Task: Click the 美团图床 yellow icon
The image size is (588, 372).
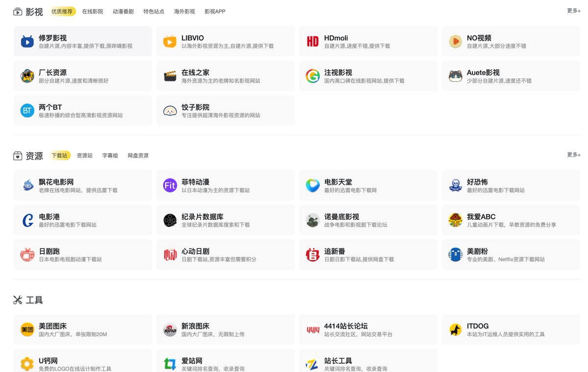Action: [x=27, y=329]
